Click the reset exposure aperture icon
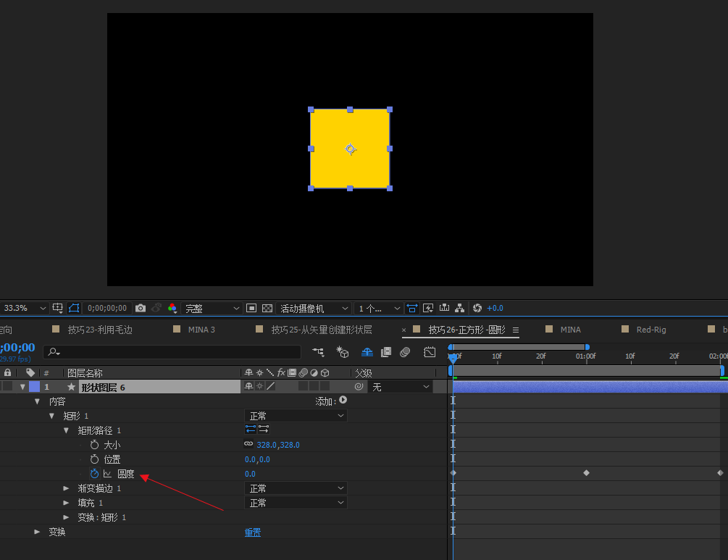Screen dimensions: 728x560 point(477,308)
